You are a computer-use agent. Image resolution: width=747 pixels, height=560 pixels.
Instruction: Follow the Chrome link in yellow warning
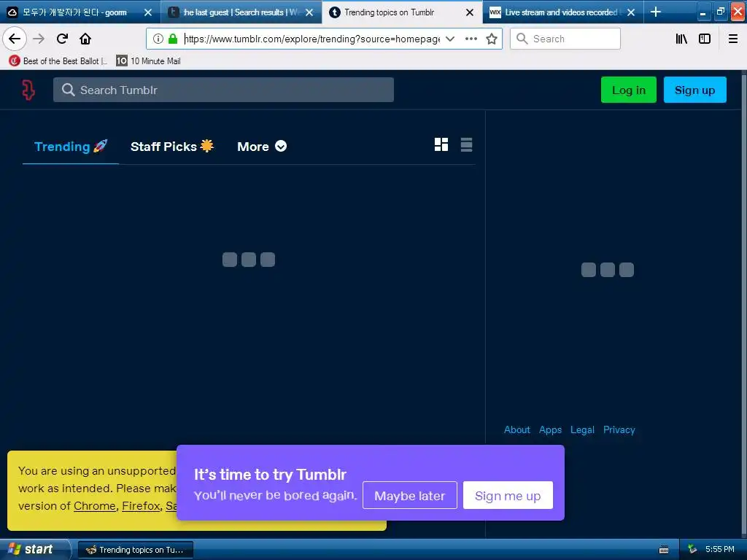95,506
